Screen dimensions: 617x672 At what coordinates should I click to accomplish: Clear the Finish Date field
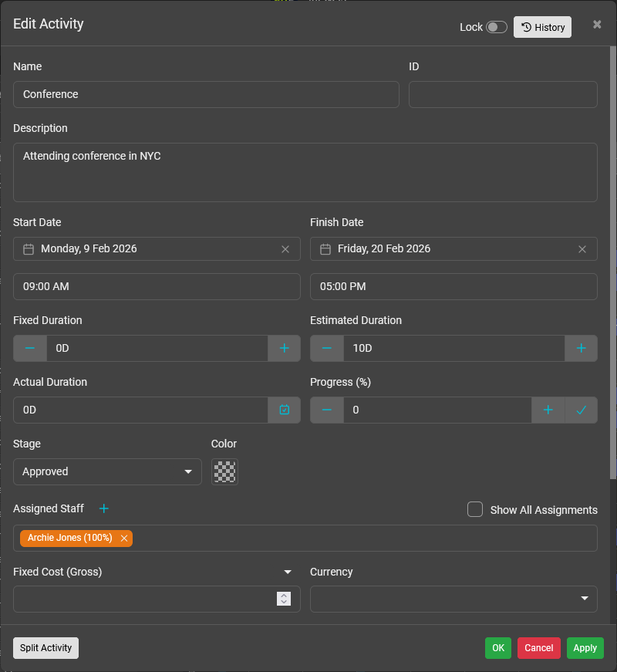tap(582, 249)
